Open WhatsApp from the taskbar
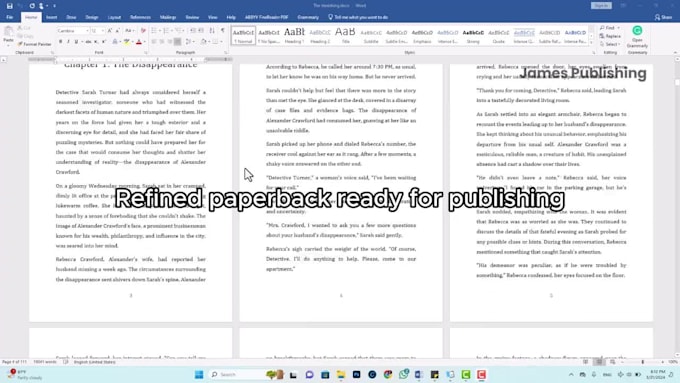The image size is (680, 383). click(x=403, y=374)
